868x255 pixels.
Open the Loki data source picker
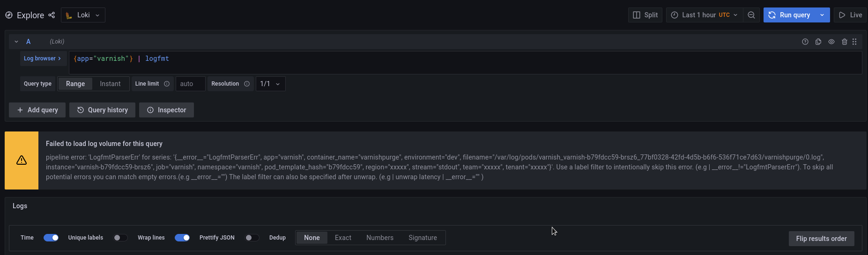83,15
